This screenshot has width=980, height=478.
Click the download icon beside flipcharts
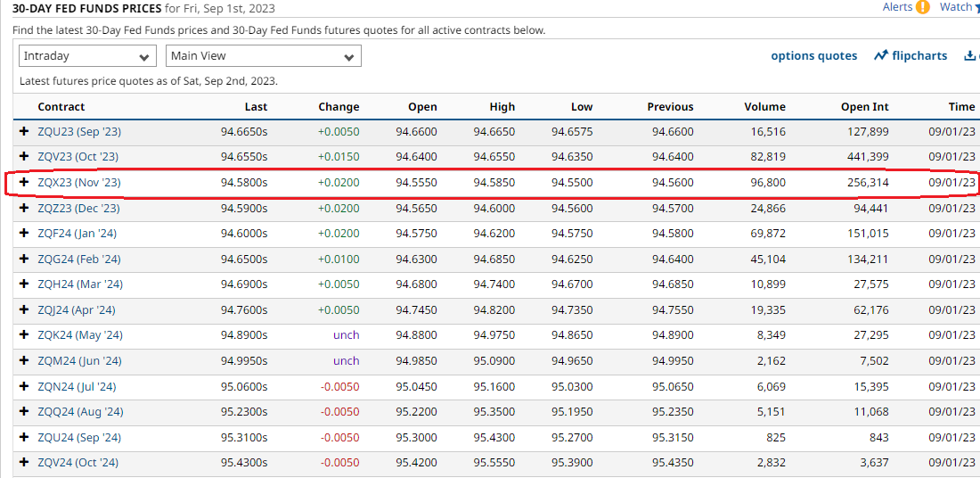(x=970, y=56)
